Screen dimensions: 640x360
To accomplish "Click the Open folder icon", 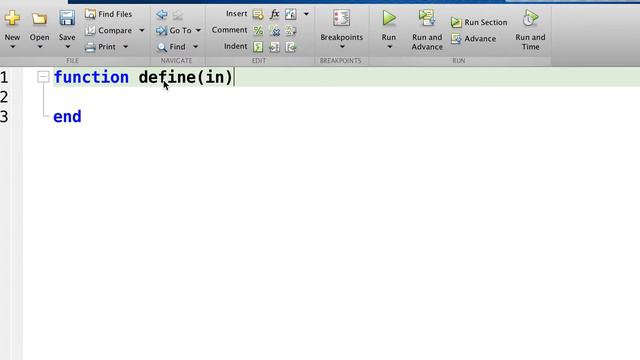I will (40, 18).
